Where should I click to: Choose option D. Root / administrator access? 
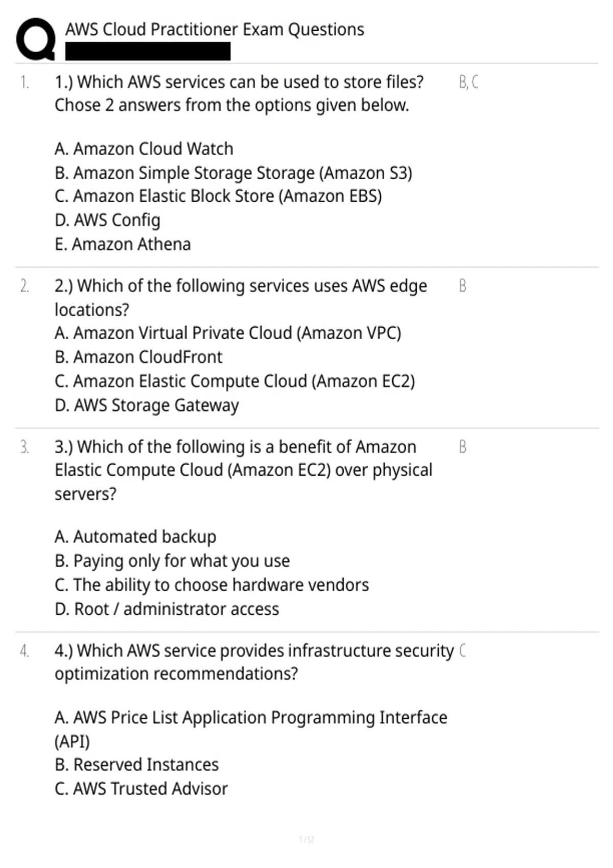coord(167,609)
